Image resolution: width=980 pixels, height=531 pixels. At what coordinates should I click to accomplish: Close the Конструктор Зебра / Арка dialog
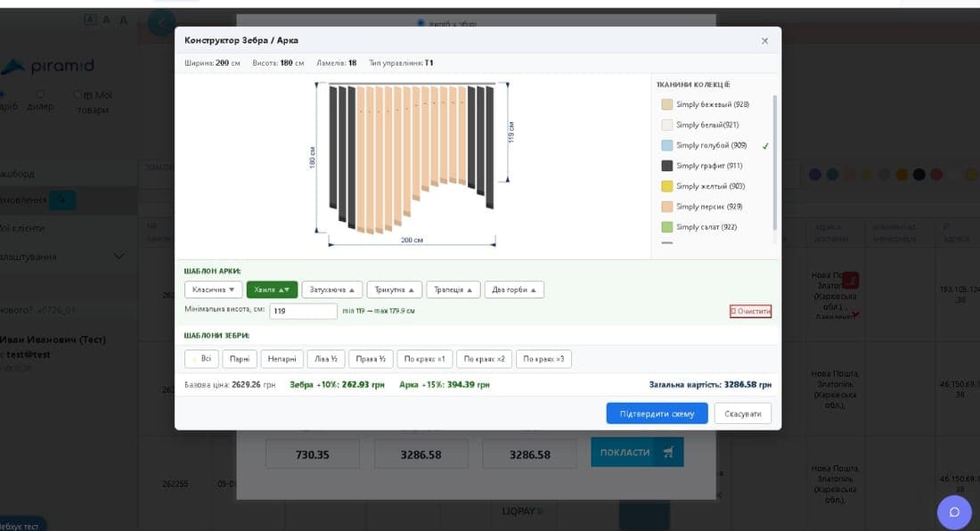(x=764, y=41)
